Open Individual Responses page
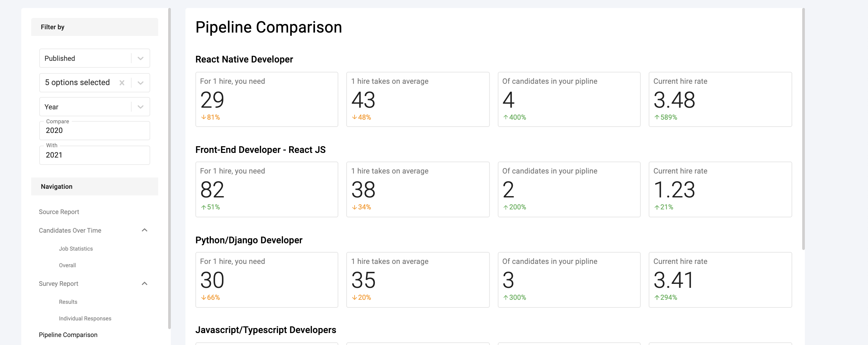 pos(85,318)
